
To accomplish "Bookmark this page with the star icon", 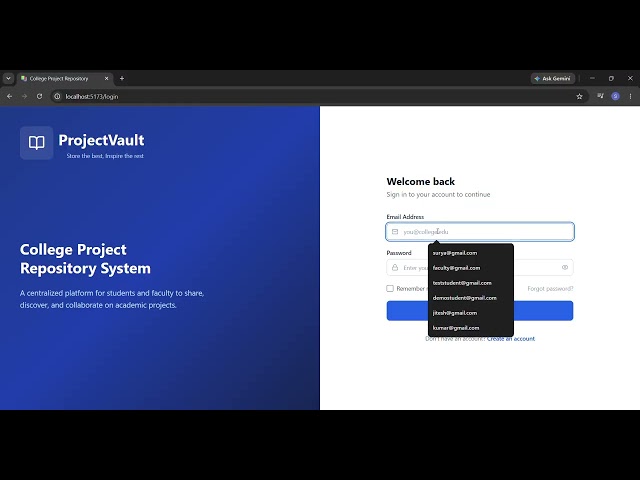I will pos(579,96).
